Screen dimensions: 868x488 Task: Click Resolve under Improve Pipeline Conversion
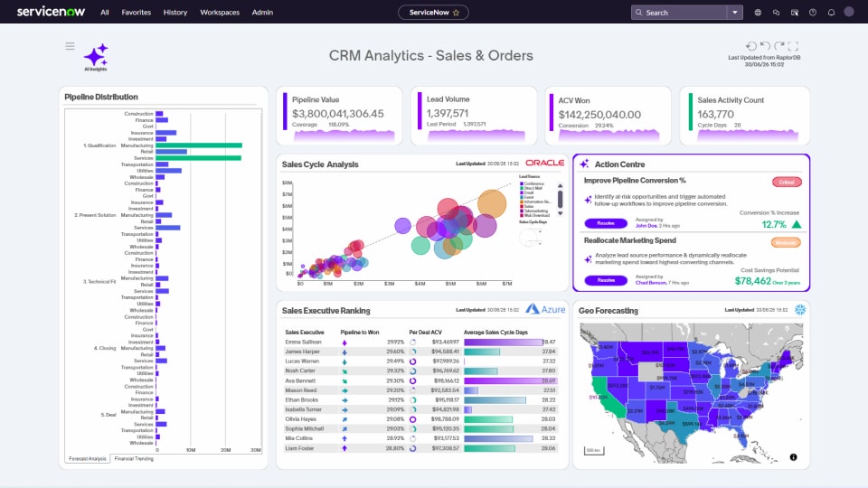pyautogui.click(x=606, y=223)
